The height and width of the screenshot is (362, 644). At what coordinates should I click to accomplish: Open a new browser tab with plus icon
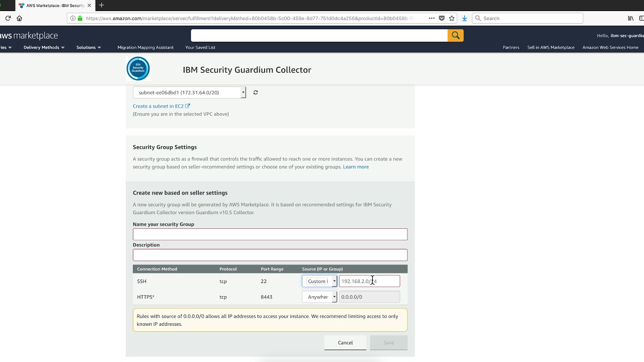click(x=101, y=5)
